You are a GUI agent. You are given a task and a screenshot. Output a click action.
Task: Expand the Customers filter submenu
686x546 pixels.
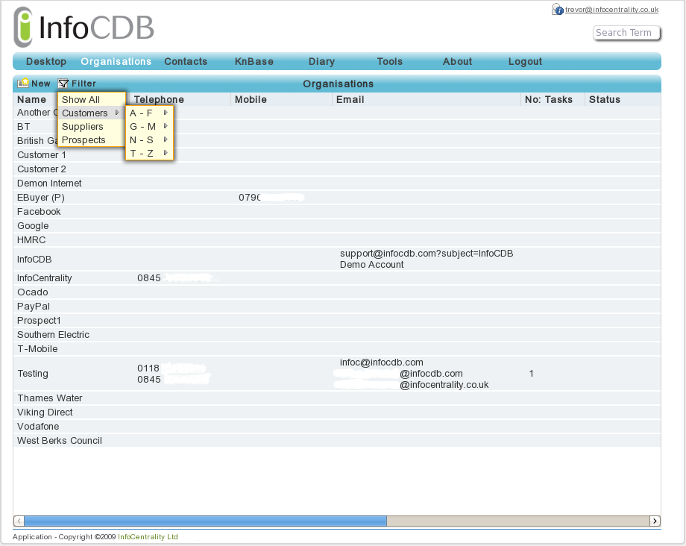click(91, 113)
